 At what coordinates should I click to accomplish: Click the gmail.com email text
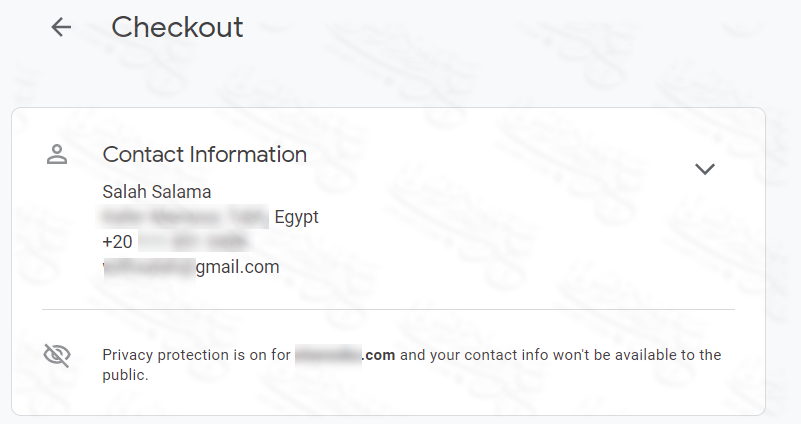pyautogui.click(x=237, y=267)
